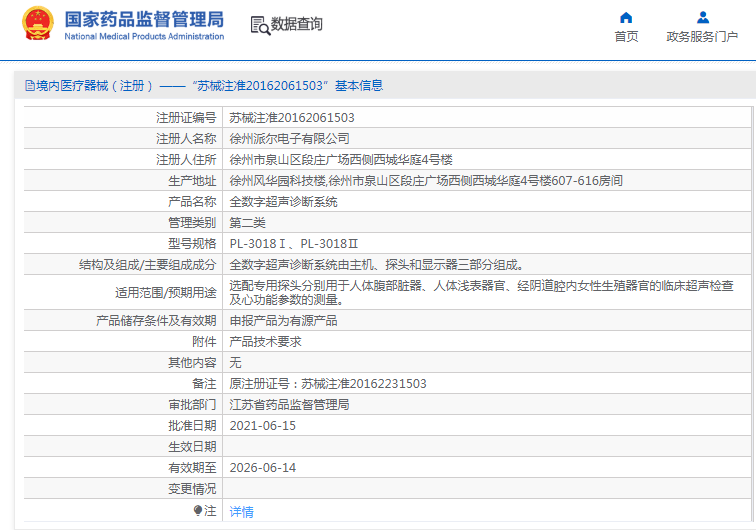Click 数据查询 heading text
This screenshot has width=756, height=530.
[x=297, y=24]
